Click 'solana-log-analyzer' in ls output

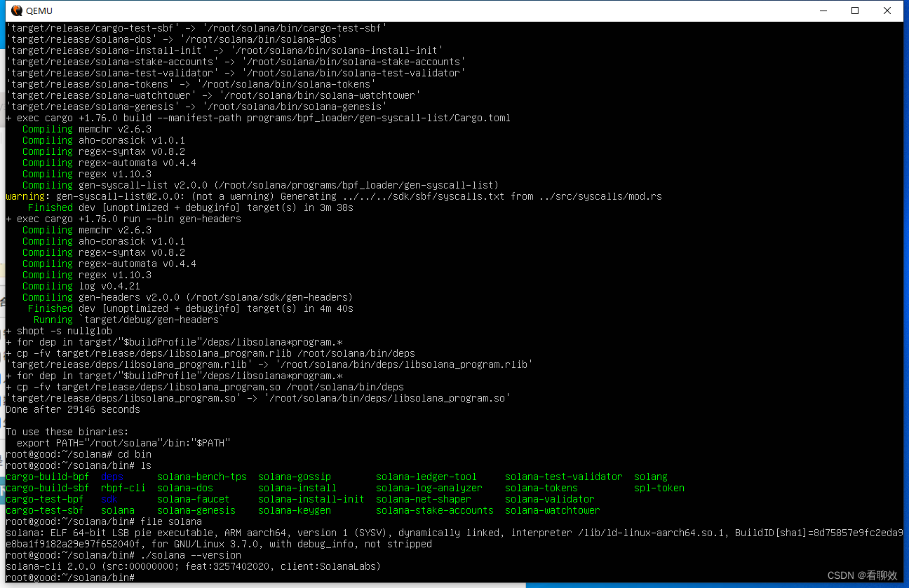(429, 488)
